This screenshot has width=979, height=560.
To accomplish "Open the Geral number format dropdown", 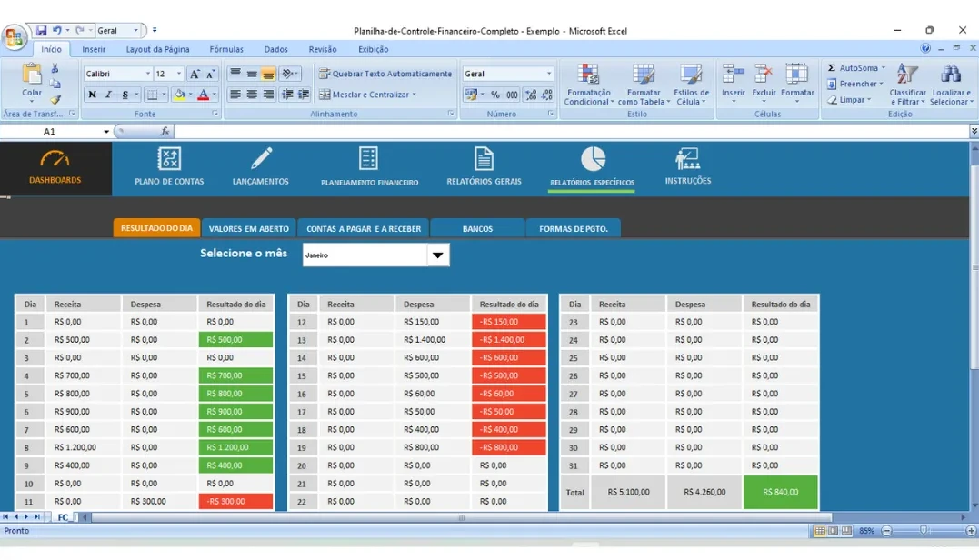I will 548,74.
